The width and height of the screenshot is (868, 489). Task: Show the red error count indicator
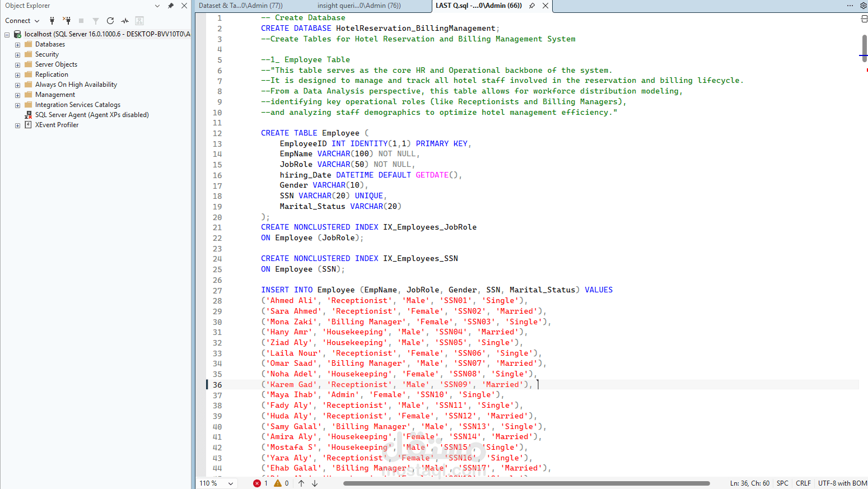tap(260, 483)
